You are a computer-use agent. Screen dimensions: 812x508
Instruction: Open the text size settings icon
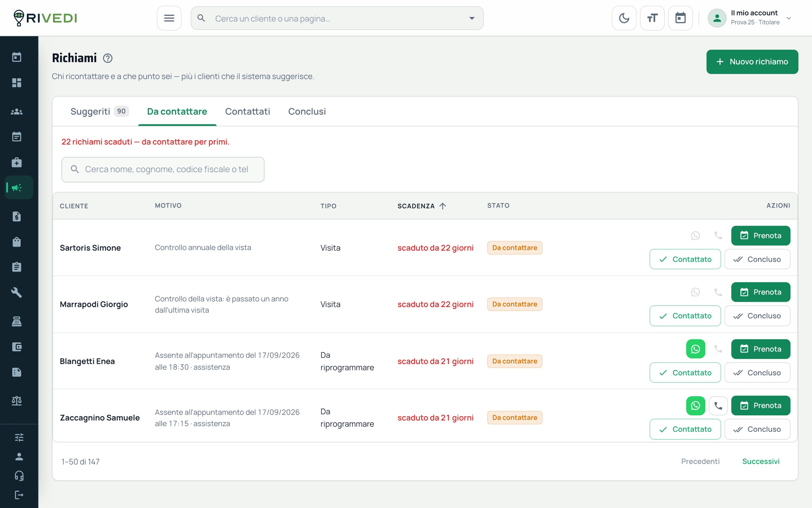pos(652,18)
